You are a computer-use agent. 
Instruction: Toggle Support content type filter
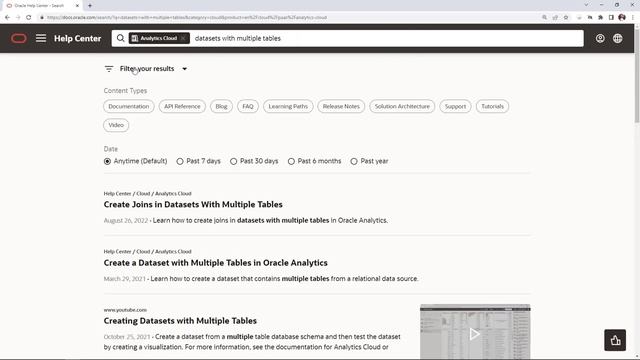(455, 107)
